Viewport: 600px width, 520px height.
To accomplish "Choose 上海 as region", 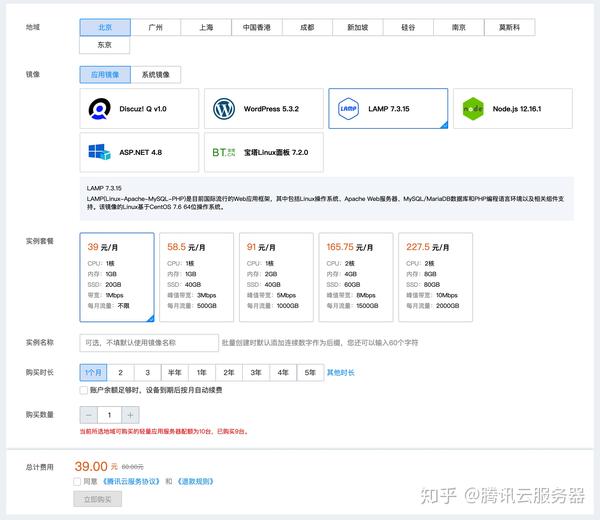I will 206,27.
